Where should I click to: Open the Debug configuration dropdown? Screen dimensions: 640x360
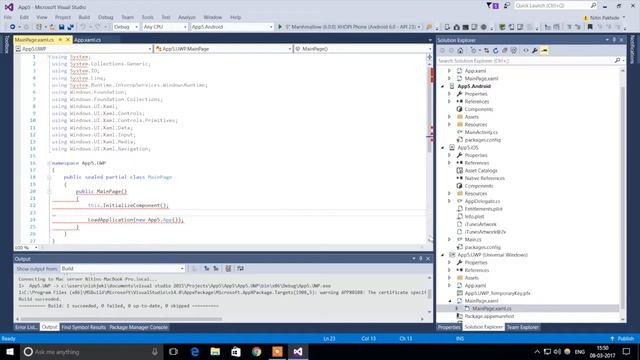click(126, 27)
